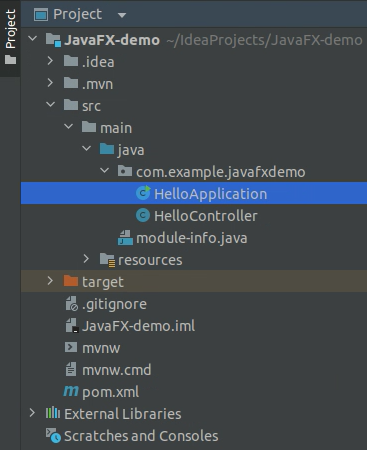Screen dimensions: 367x450
Task: Click the .idea folder icon
Action: (x=71, y=61)
